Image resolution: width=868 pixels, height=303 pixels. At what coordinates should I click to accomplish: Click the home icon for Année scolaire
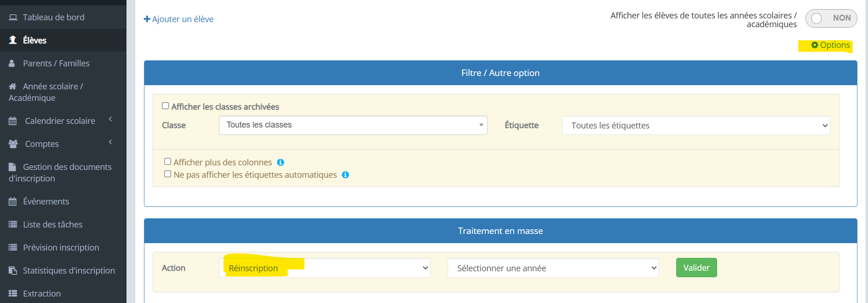coord(12,87)
